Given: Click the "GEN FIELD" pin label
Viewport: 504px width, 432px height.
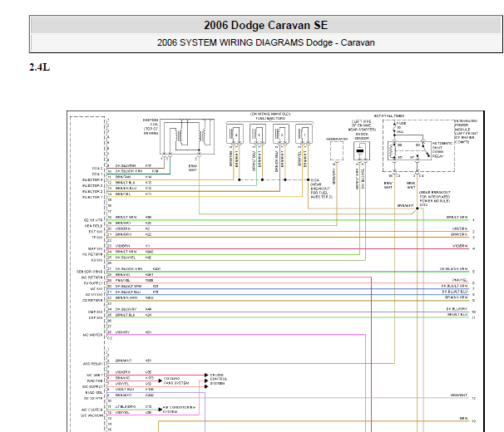Looking at the screenshot, I should point(93,226).
